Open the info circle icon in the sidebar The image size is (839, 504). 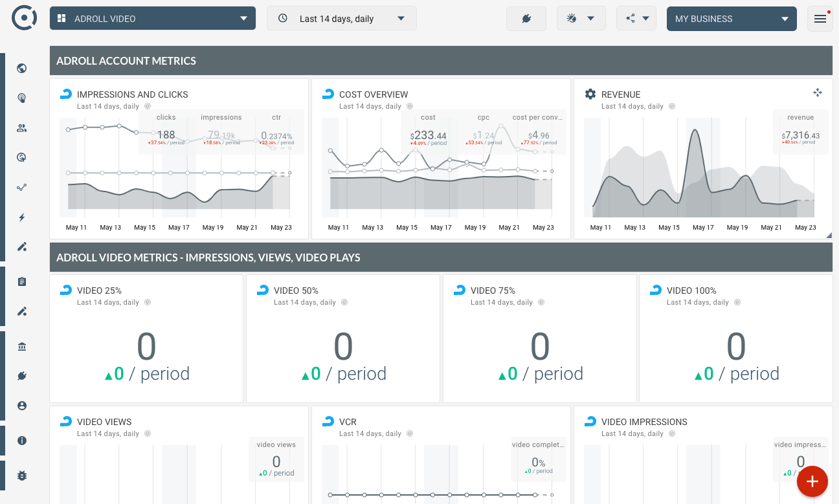coord(22,441)
